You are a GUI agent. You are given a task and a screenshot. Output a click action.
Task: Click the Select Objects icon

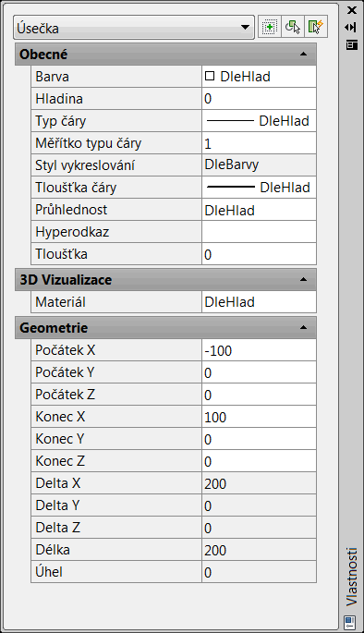tap(293, 28)
